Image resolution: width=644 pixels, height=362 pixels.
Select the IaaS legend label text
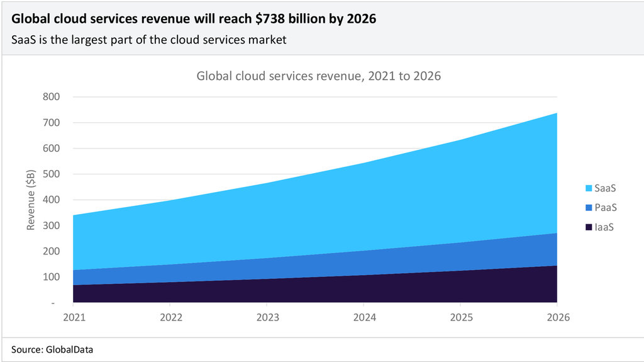[603, 227]
